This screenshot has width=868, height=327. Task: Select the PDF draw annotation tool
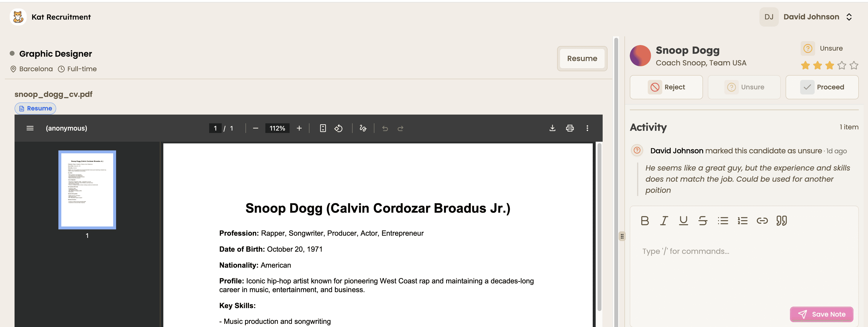point(363,128)
